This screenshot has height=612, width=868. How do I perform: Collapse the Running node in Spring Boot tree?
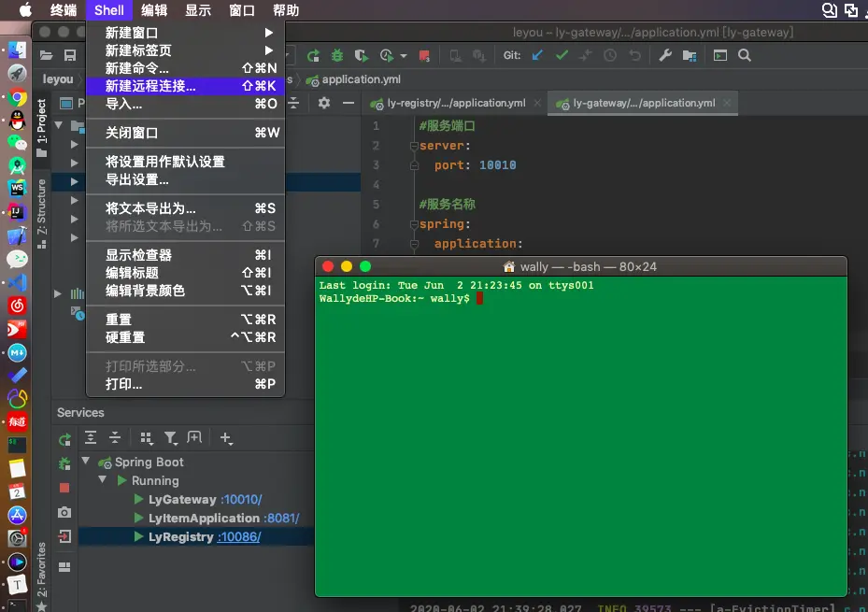click(x=102, y=478)
